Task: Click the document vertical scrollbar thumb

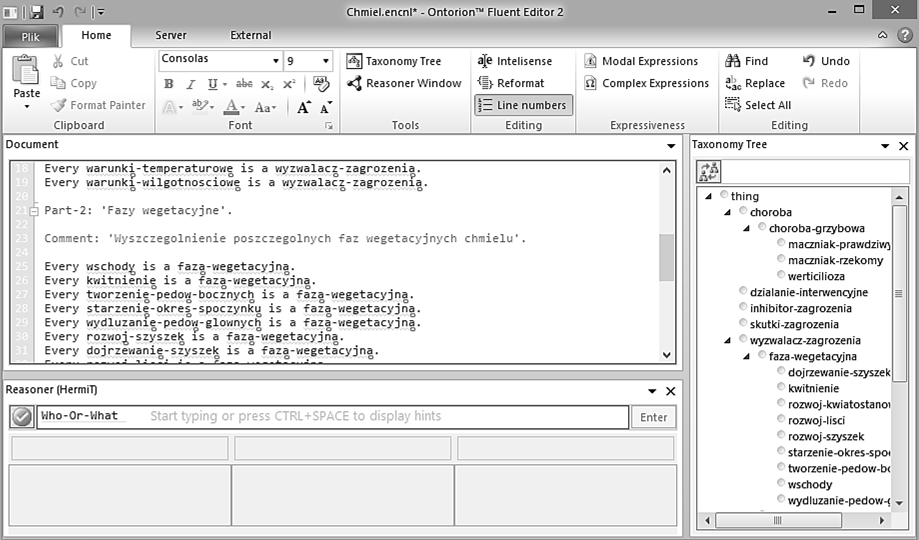Action: click(x=666, y=257)
